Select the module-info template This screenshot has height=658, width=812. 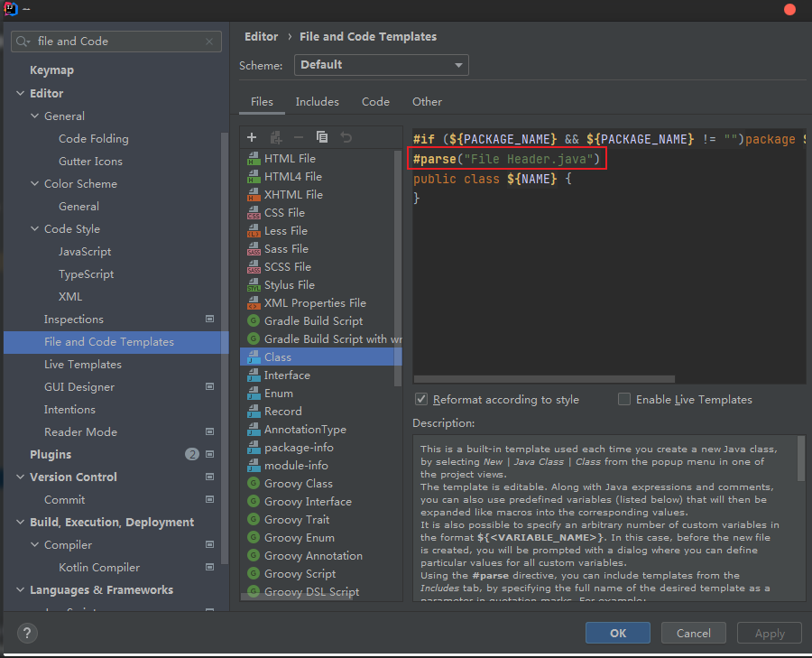point(321,465)
